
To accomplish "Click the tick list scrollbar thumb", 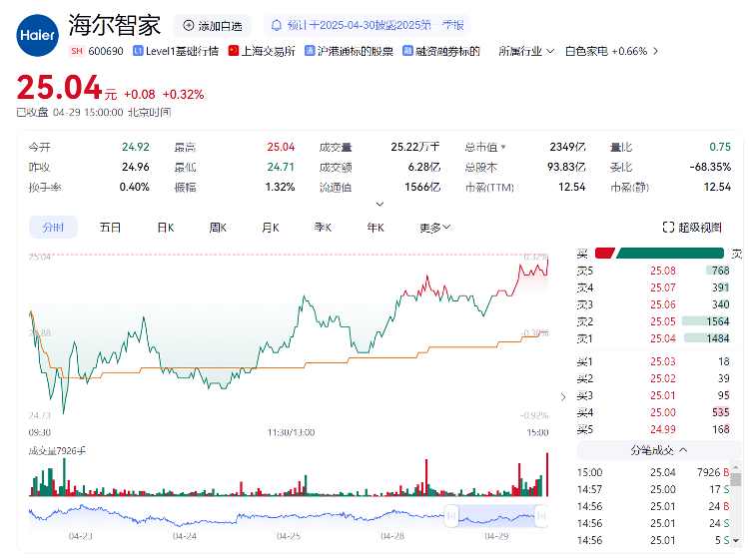I will point(736,479).
